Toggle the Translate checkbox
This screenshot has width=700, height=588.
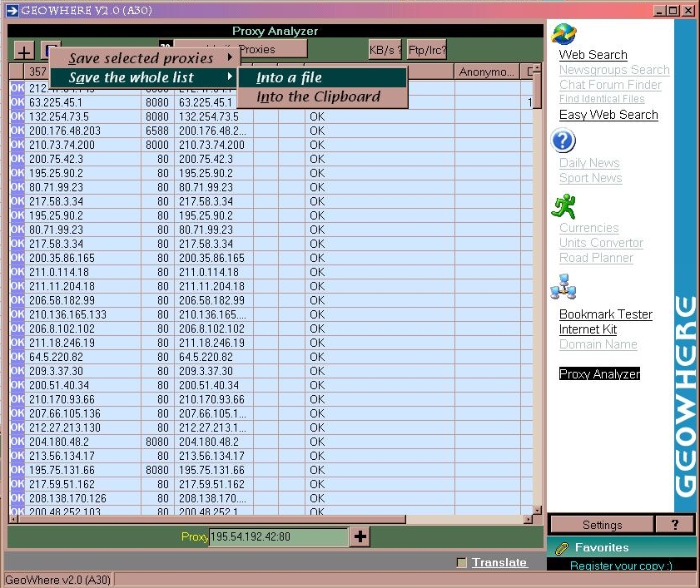tap(462, 562)
